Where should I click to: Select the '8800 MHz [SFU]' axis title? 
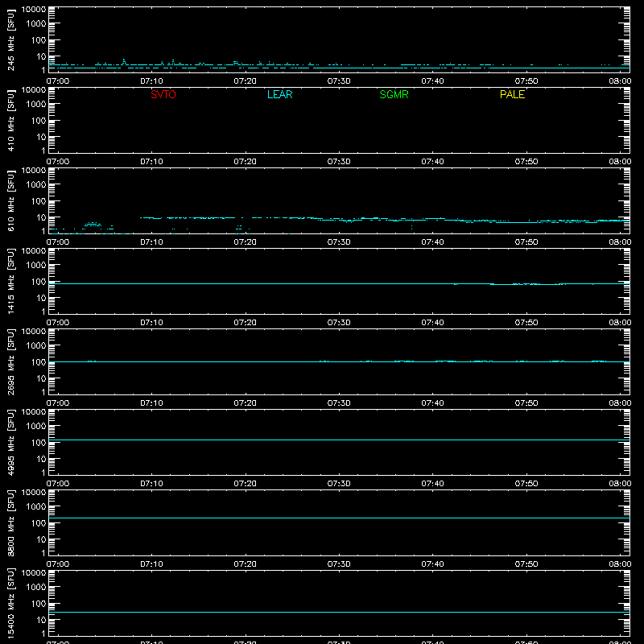(10, 522)
